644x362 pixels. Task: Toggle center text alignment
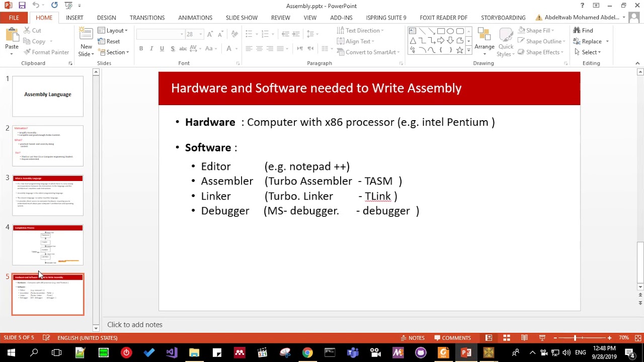click(259, 49)
